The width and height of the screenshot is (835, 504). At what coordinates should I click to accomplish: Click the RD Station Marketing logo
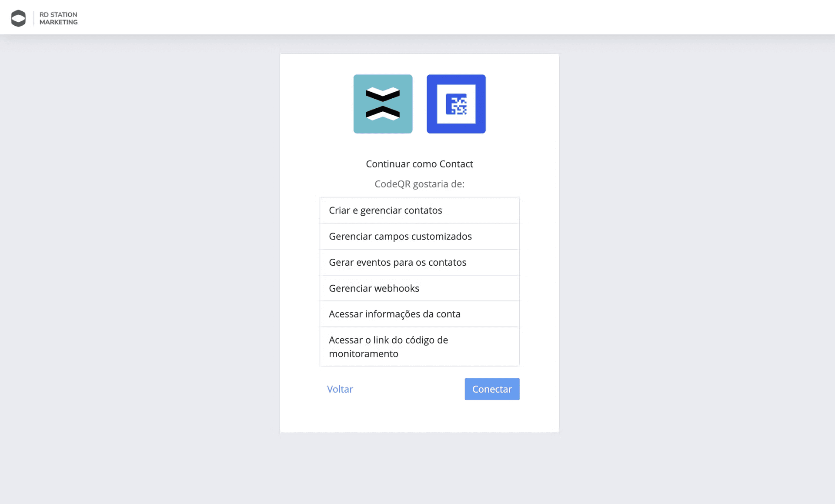tap(43, 17)
